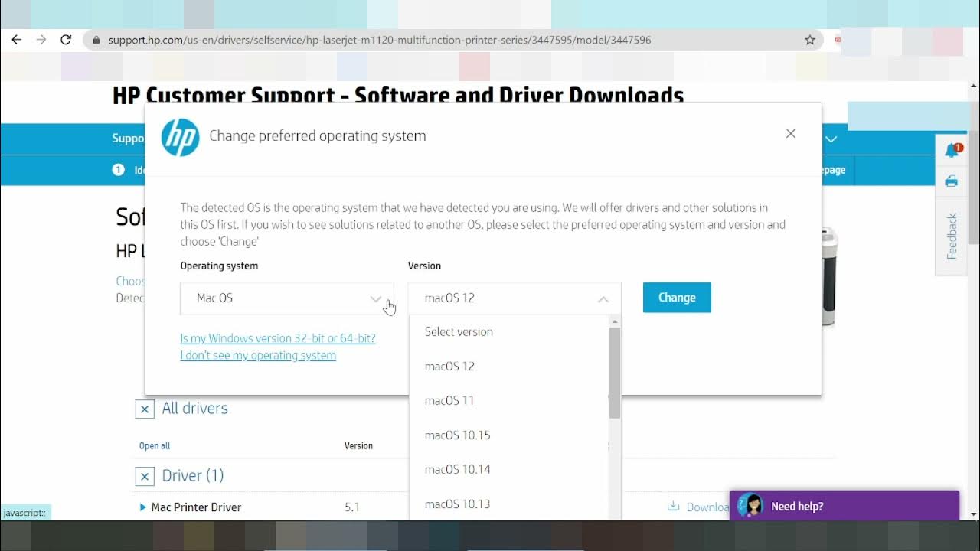Click the virtual agent avatar icon

tap(751, 506)
